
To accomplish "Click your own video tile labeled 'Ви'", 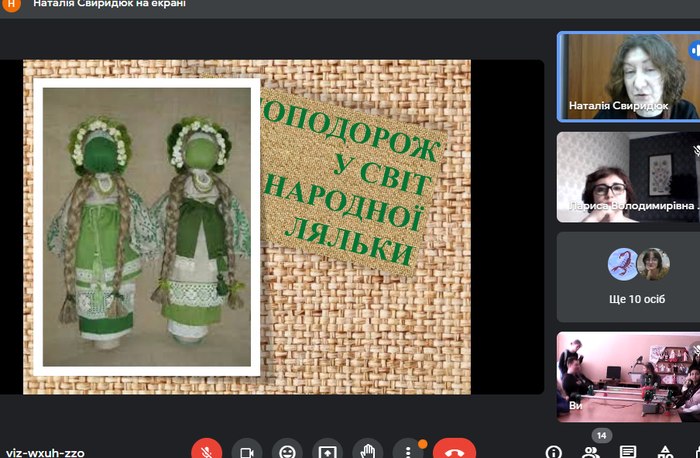I will click(628, 376).
